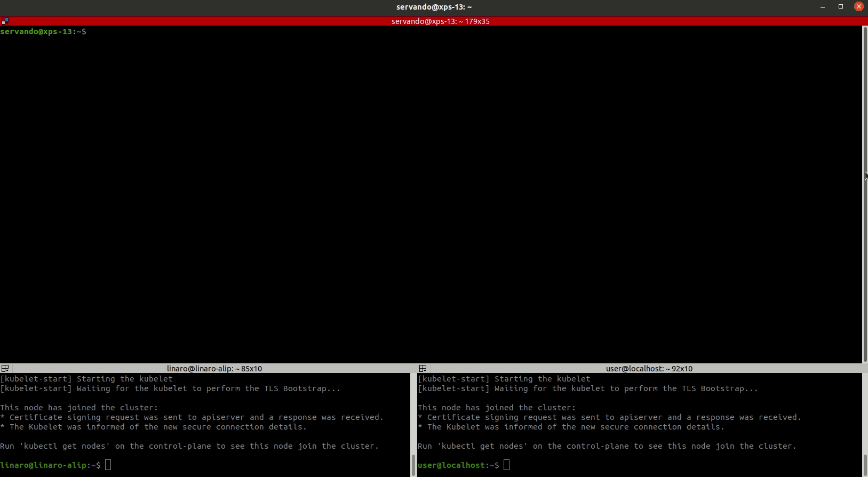
Task: Click the red servando@xps-13 179x35 pane titlebar
Action: point(440,21)
